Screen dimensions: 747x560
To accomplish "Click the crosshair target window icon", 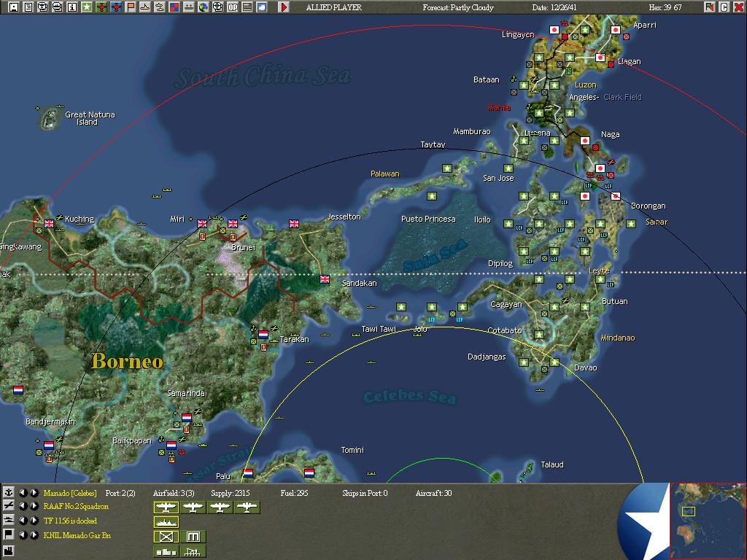I will (x=217, y=7).
